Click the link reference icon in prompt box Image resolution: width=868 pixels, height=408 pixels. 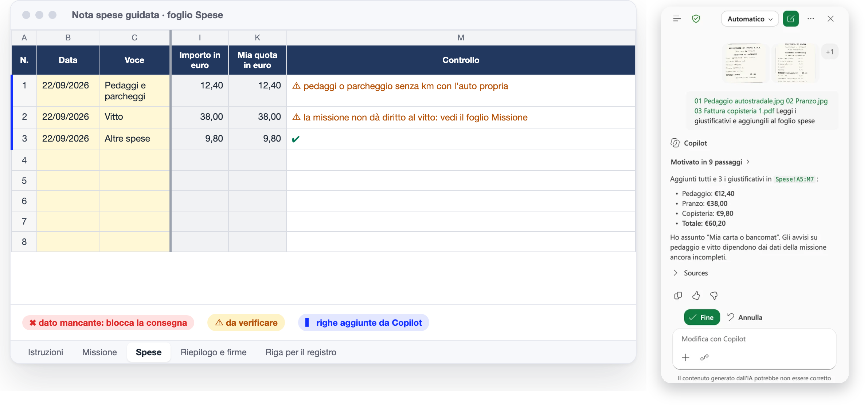click(x=704, y=357)
